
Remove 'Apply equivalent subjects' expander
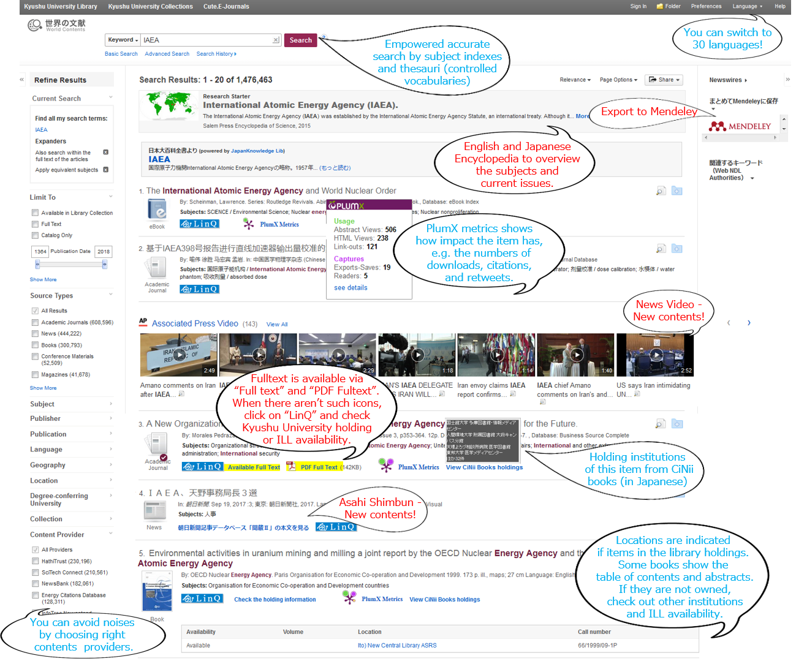pos(106,170)
